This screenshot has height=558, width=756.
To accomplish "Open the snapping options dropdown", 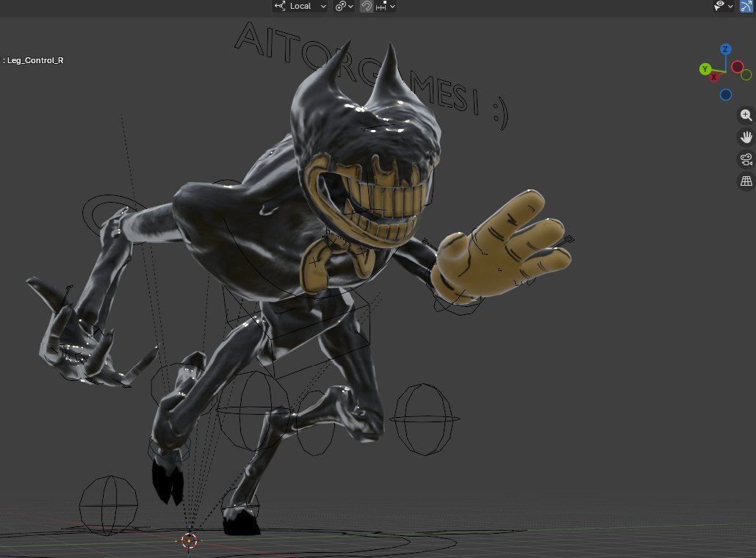I will 386,7.
